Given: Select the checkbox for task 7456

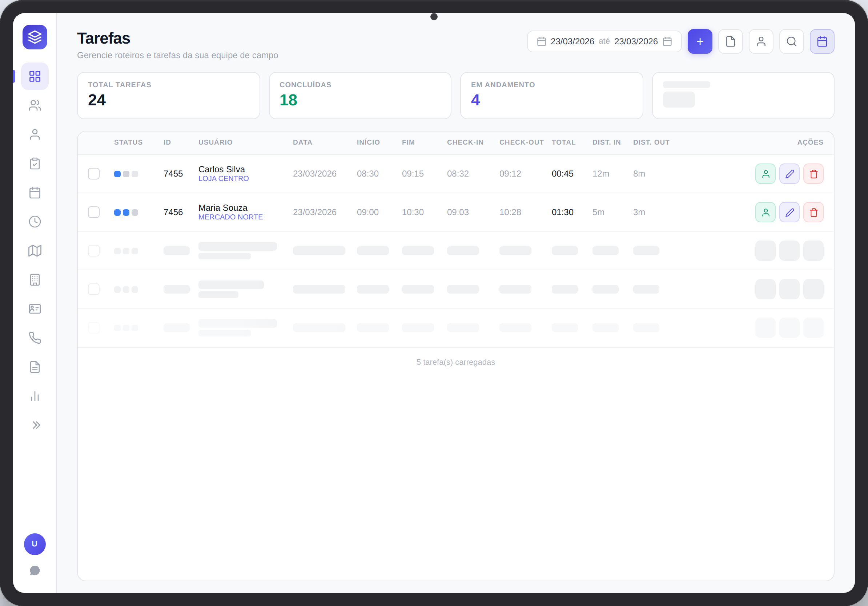Looking at the screenshot, I should click(x=94, y=212).
